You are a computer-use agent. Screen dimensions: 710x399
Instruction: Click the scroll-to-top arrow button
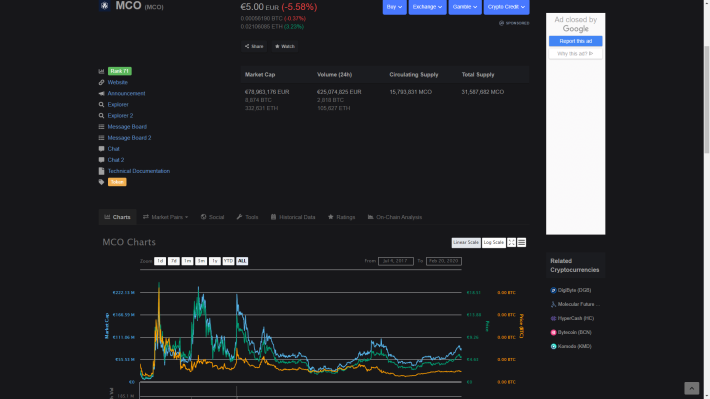691,388
